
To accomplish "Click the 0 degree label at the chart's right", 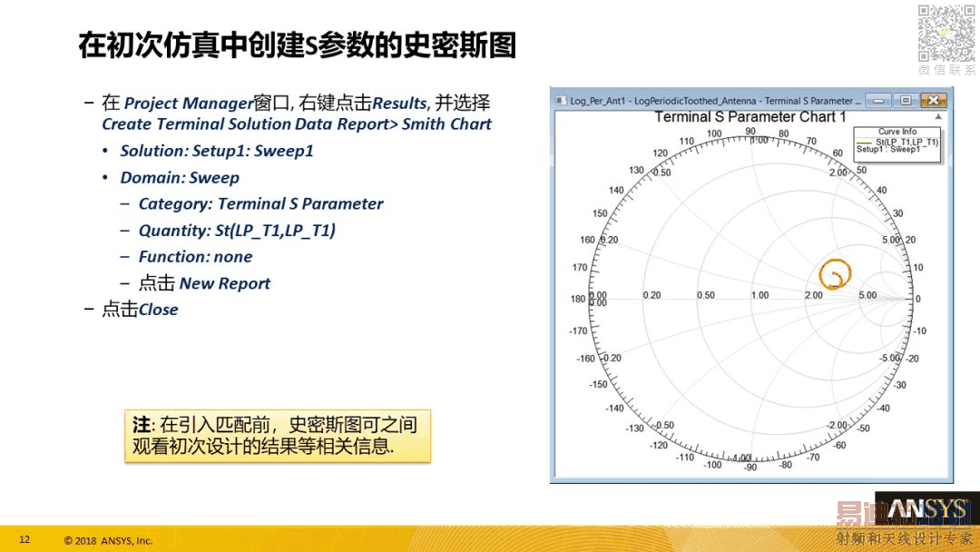I will (917, 299).
